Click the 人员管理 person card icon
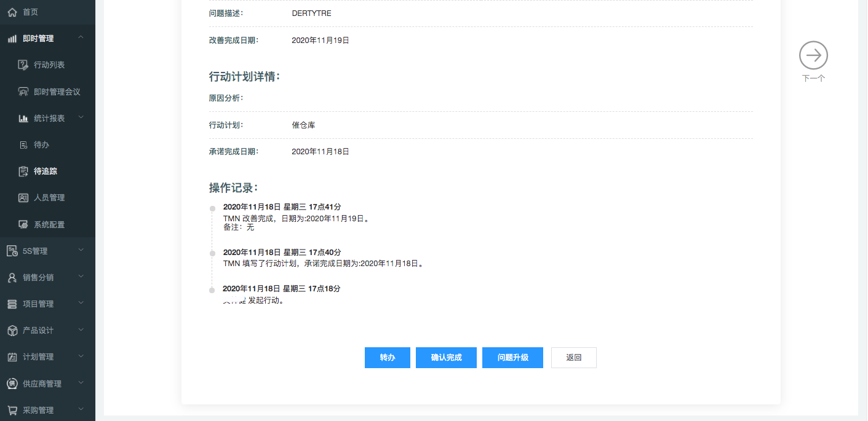Viewport: 868px width, 421px height. pos(23,198)
